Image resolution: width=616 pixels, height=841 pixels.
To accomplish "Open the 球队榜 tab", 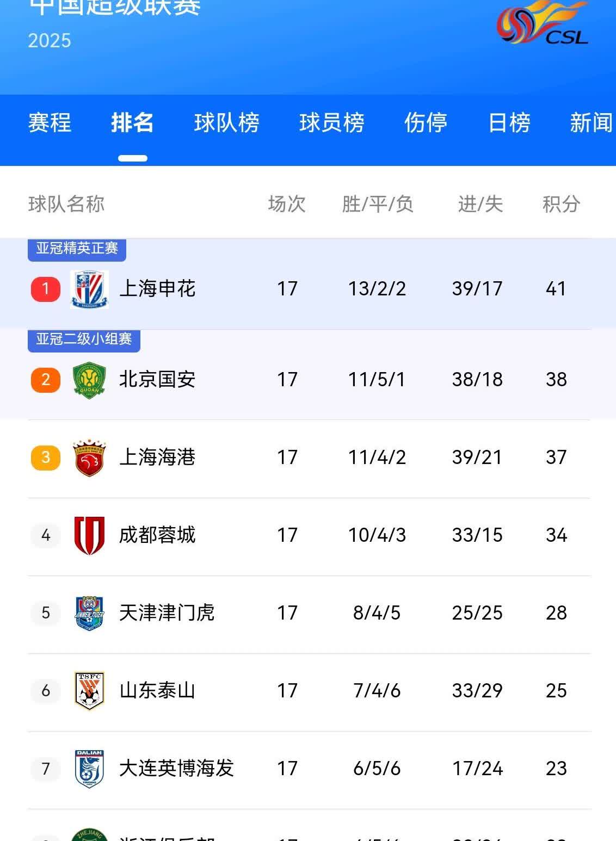I will (x=226, y=122).
